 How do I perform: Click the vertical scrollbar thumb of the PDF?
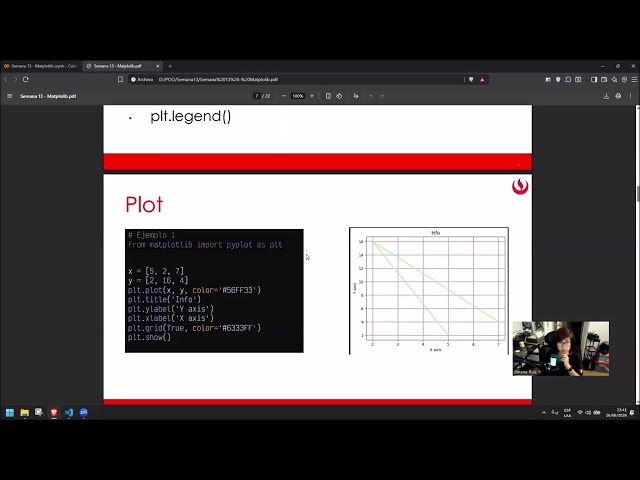tap(638, 194)
